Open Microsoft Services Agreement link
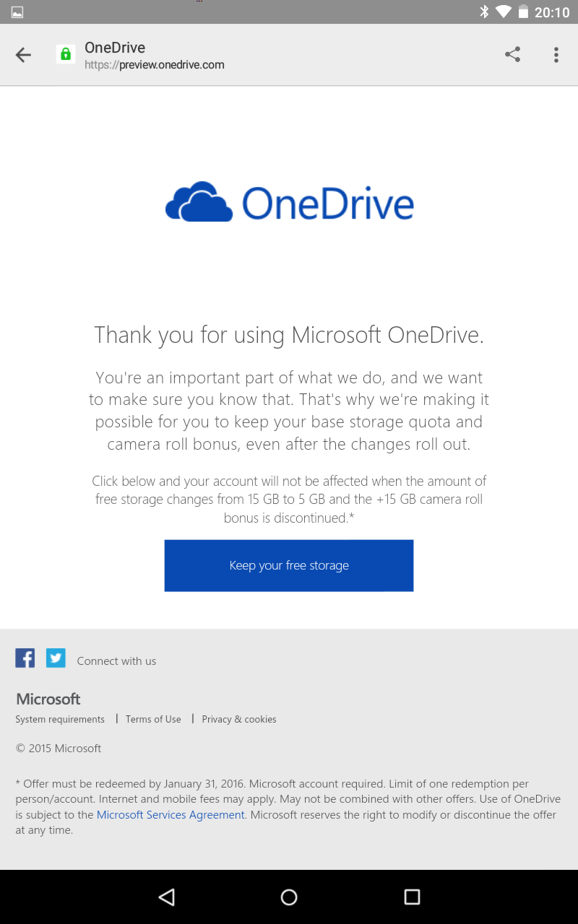This screenshot has width=578, height=924. click(x=171, y=814)
